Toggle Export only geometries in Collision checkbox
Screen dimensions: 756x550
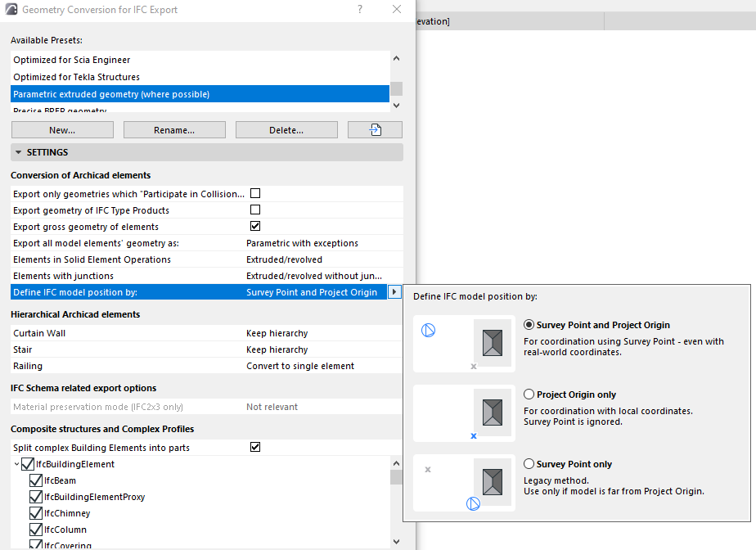pos(255,193)
